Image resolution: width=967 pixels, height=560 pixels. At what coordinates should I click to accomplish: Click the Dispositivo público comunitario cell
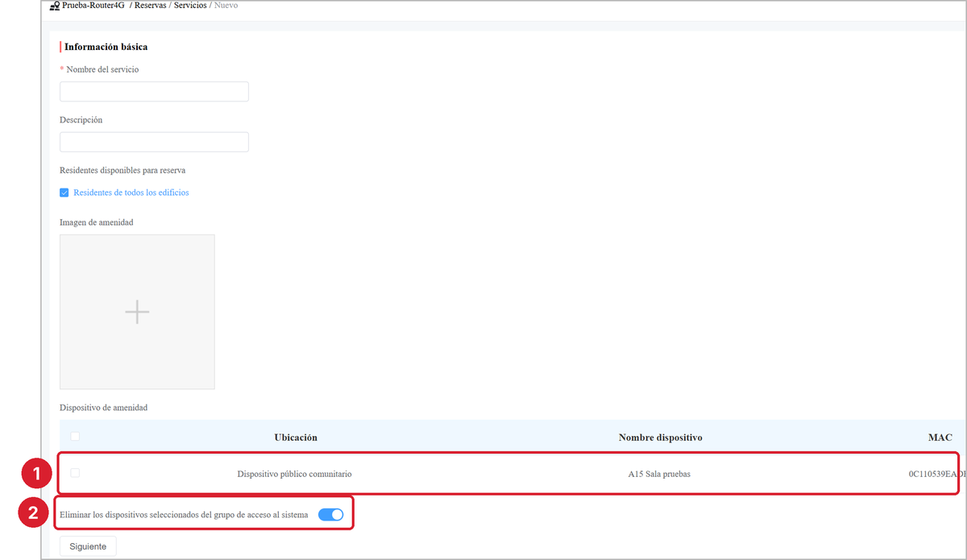tap(294, 474)
